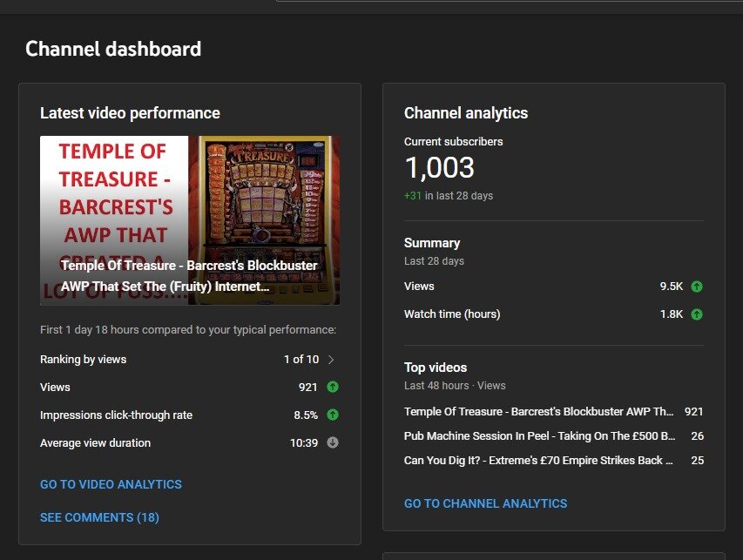The height and width of the screenshot is (560, 743).
Task: Click the 9.5K views value in Summary
Action: coord(672,287)
